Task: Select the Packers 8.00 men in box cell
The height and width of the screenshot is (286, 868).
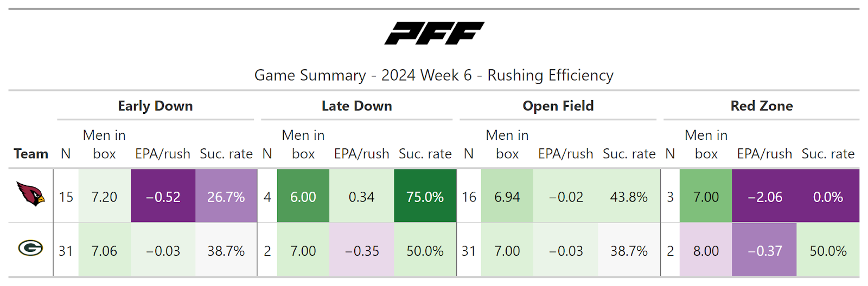Action: click(706, 251)
